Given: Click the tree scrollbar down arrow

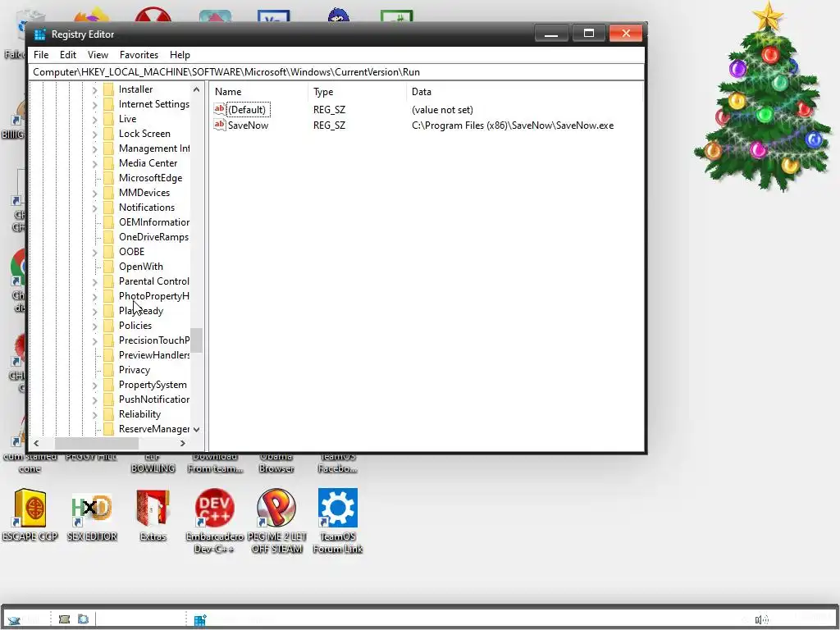Looking at the screenshot, I should pos(197,430).
